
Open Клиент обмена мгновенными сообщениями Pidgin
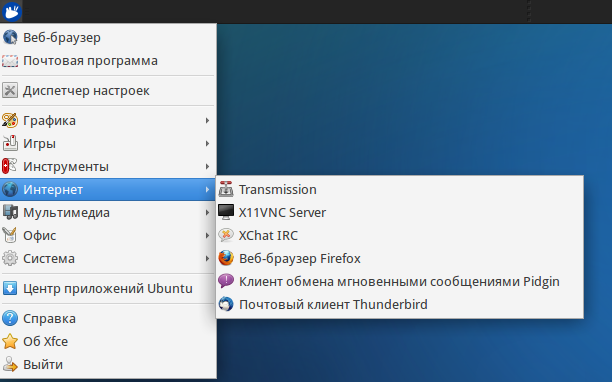[x=400, y=281]
